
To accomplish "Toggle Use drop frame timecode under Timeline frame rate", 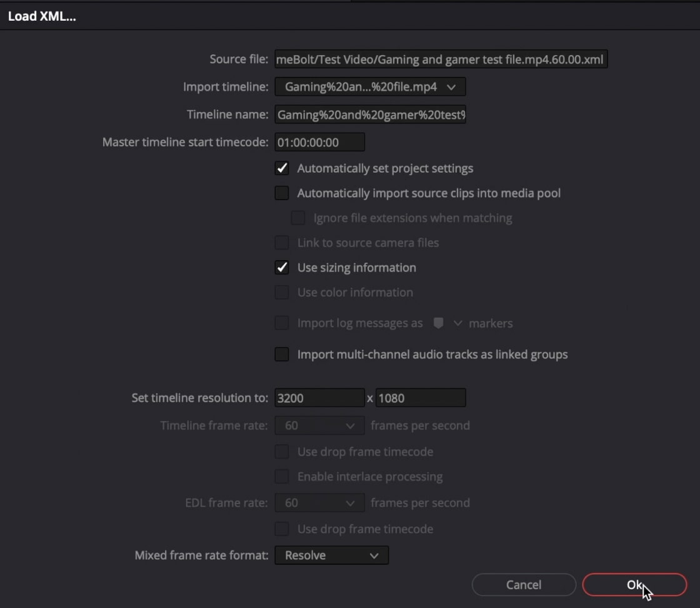I will click(282, 452).
